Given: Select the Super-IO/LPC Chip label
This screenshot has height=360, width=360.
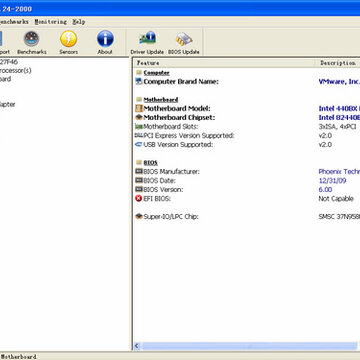Looking at the screenshot, I should 171,216.
